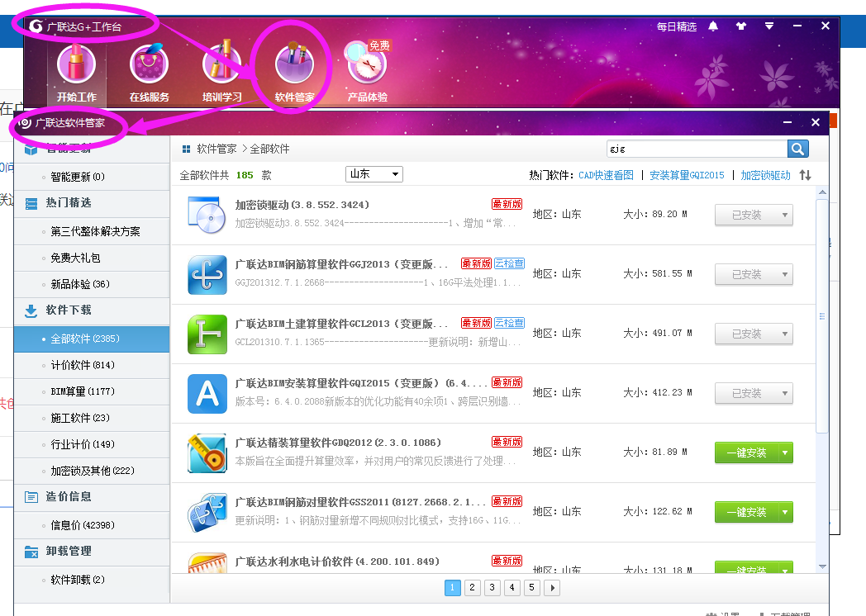Expand arrow beside 一键安装 for GSS2011

(x=785, y=512)
